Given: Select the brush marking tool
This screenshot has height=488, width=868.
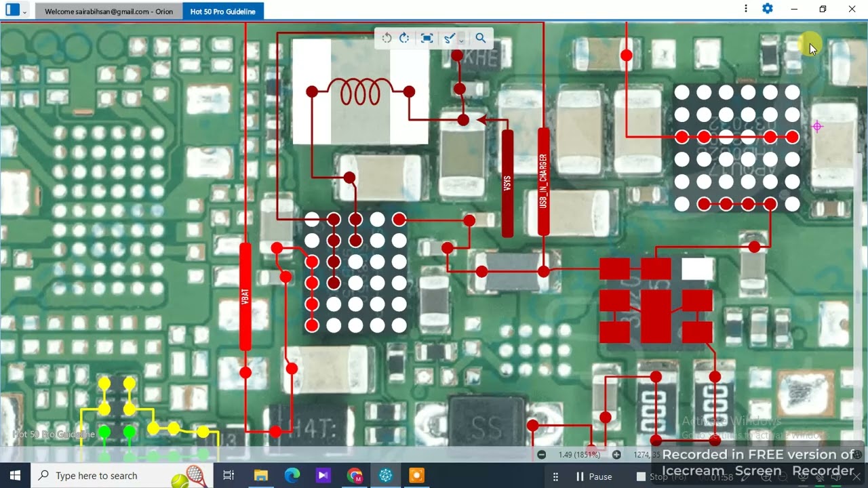Looking at the screenshot, I should [448, 38].
